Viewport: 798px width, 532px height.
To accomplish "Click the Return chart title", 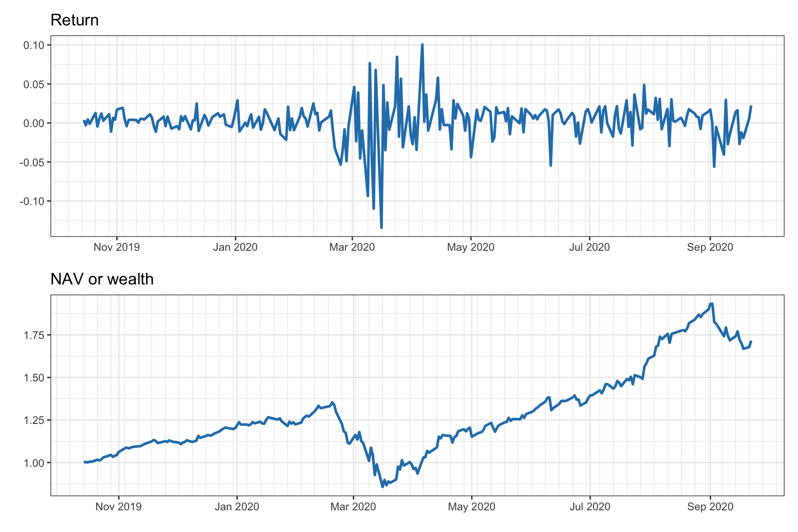I will [x=74, y=20].
